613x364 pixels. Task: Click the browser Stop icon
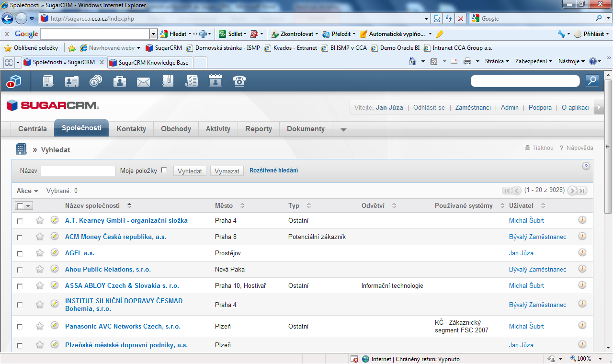[x=461, y=19]
